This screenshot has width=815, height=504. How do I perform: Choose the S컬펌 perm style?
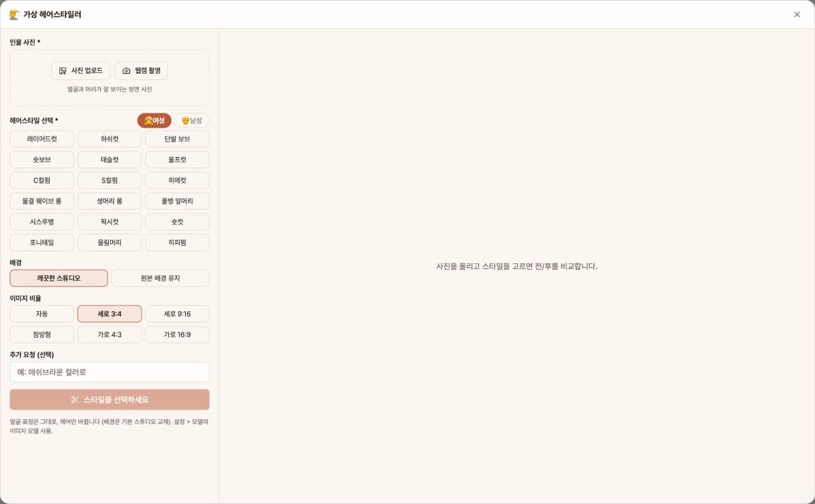pos(110,180)
